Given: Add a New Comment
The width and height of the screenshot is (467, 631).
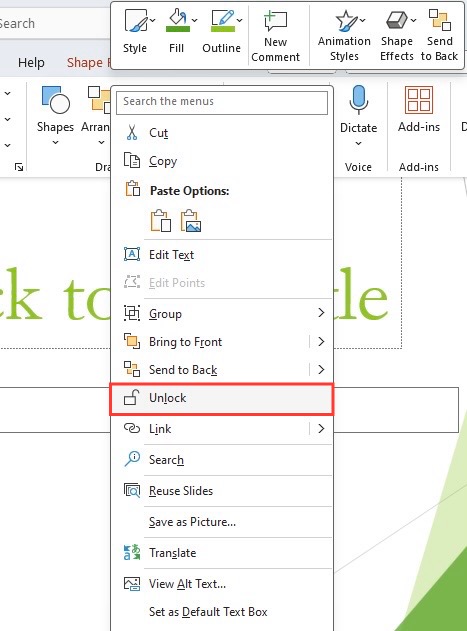Looking at the screenshot, I should pyautogui.click(x=275, y=35).
